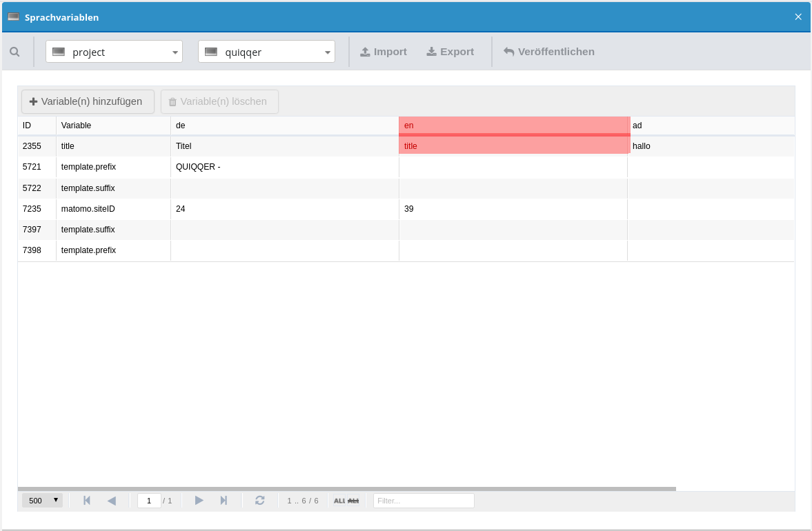Click the page number input box
This screenshot has height=531, width=812.
[x=149, y=501]
